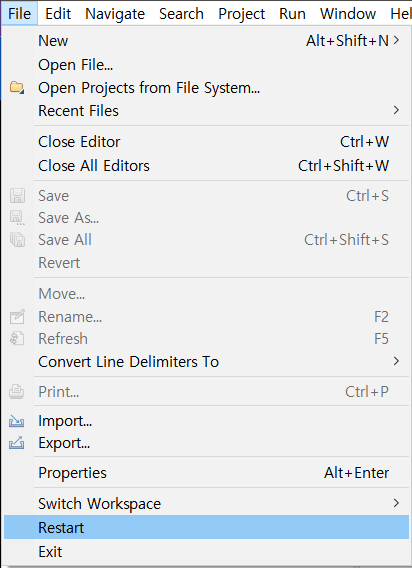Click the Save All stacked disks icon
The width and height of the screenshot is (412, 568).
click(17, 240)
